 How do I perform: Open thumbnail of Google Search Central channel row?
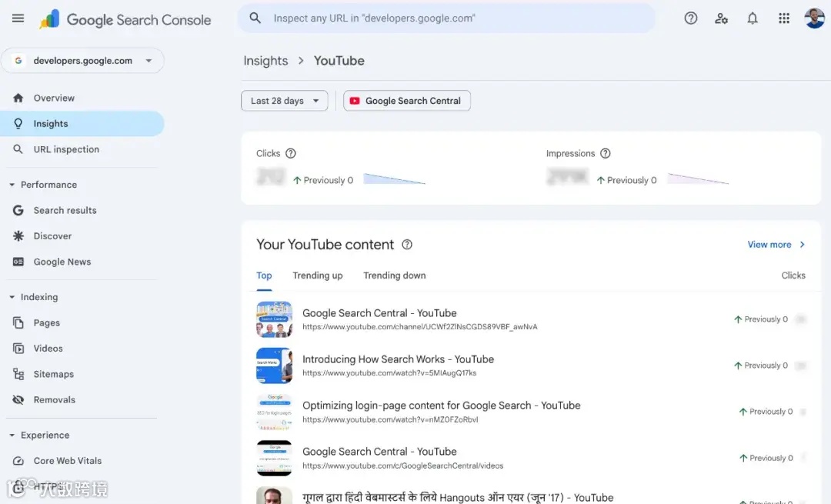(274, 319)
